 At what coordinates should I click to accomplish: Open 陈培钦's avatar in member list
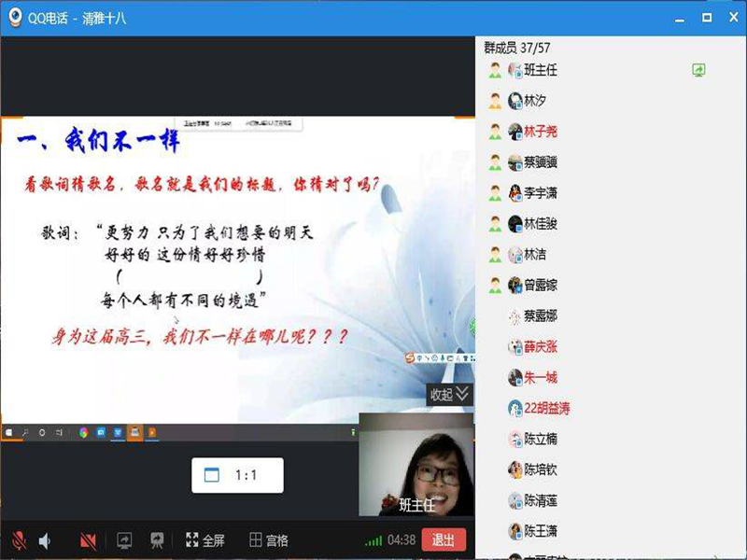[x=515, y=469]
